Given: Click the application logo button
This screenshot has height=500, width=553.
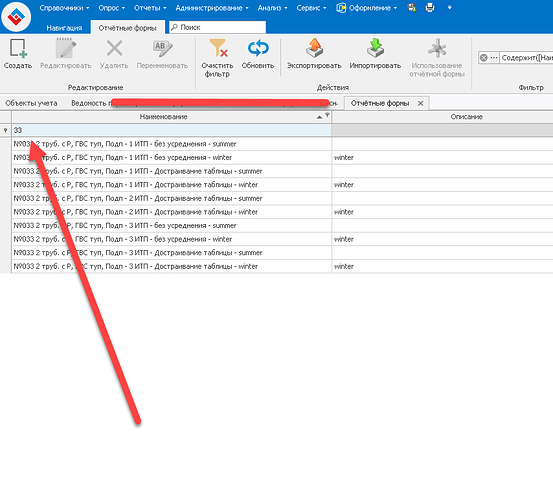Looking at the screenshot, I should tap(16, 16).
